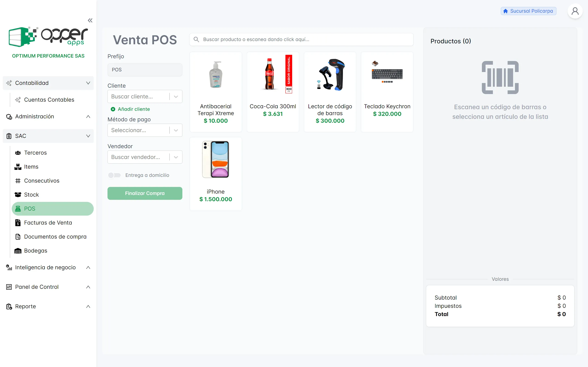Click the Finalizar Compra button
The image size is (588, 367).
pos(145,193)
